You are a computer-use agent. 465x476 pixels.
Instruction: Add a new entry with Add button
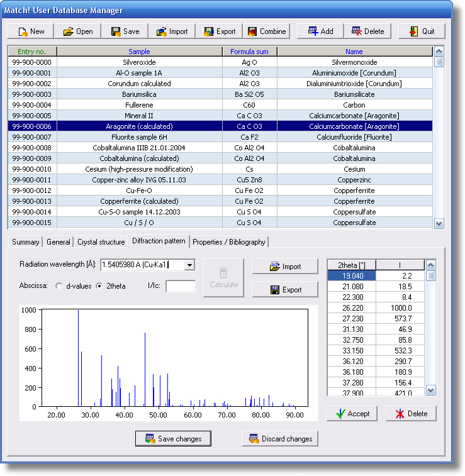tap(320, 31)
